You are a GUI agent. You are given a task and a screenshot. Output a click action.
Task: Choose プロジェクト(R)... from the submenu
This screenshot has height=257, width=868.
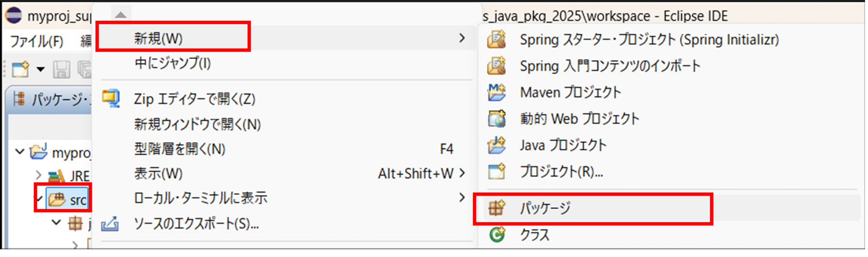[x=561, y=171]
